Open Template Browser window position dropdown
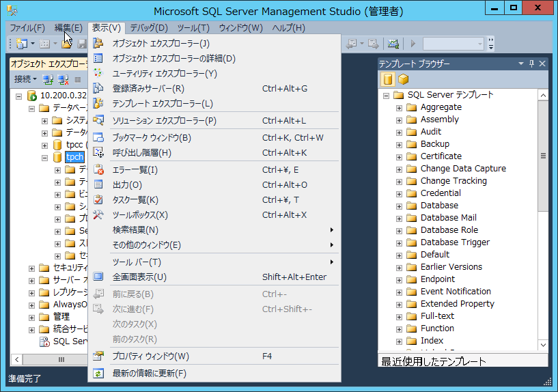The image size is (558, 392). click(x=521, y=64)
